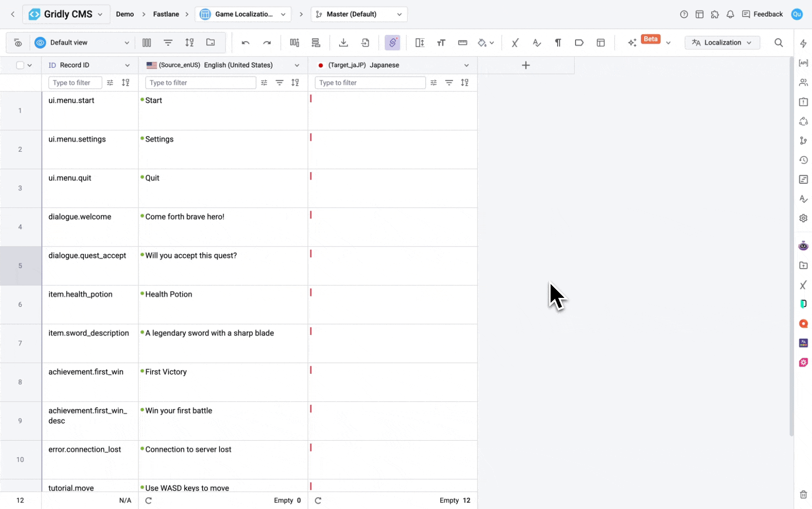
Task: Open the history clock icon in sidebar
Action: 803,160
